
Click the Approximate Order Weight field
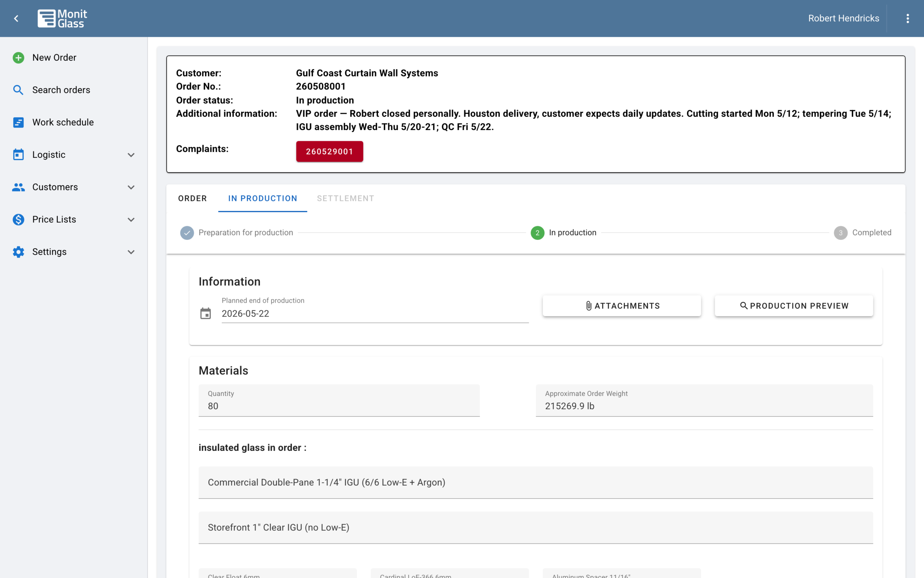704,400
